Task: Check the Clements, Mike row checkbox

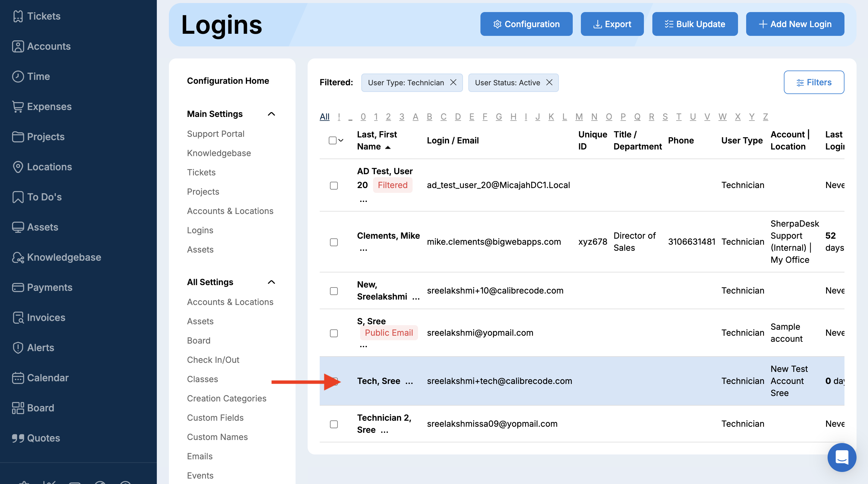Action: tap(334, 242)
